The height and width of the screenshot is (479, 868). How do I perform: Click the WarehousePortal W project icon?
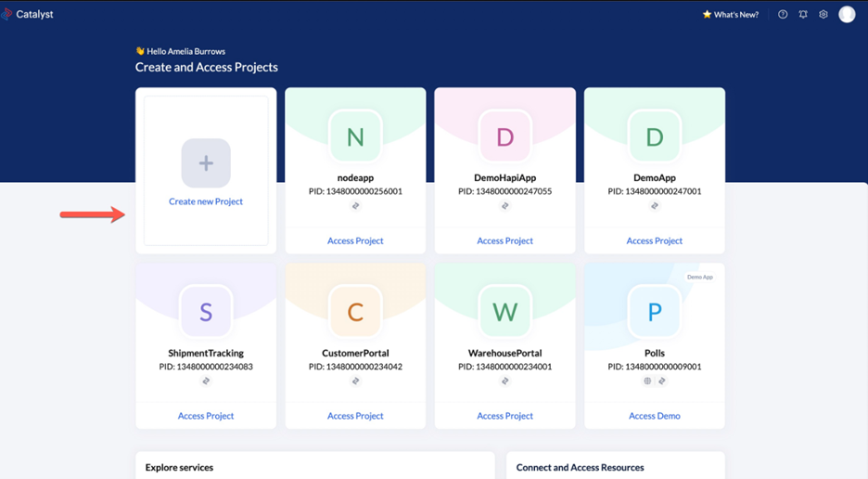(504, 313)
